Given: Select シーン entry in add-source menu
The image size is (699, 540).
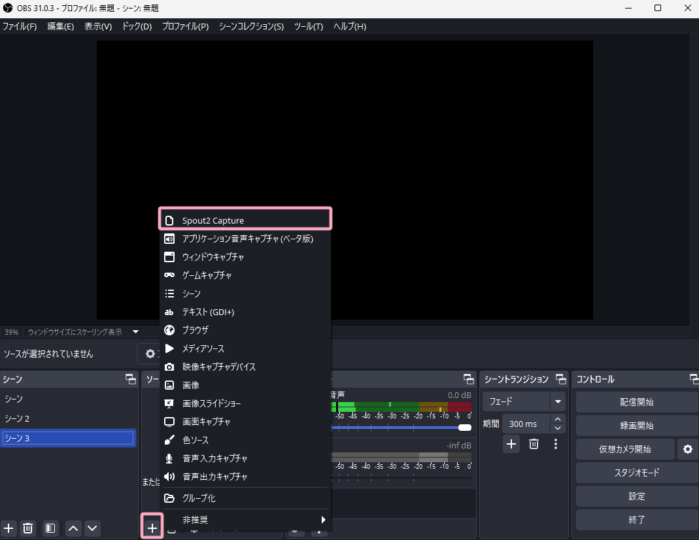Looking at the screenshot, I should pyautogui.click(x=245, y=293).
